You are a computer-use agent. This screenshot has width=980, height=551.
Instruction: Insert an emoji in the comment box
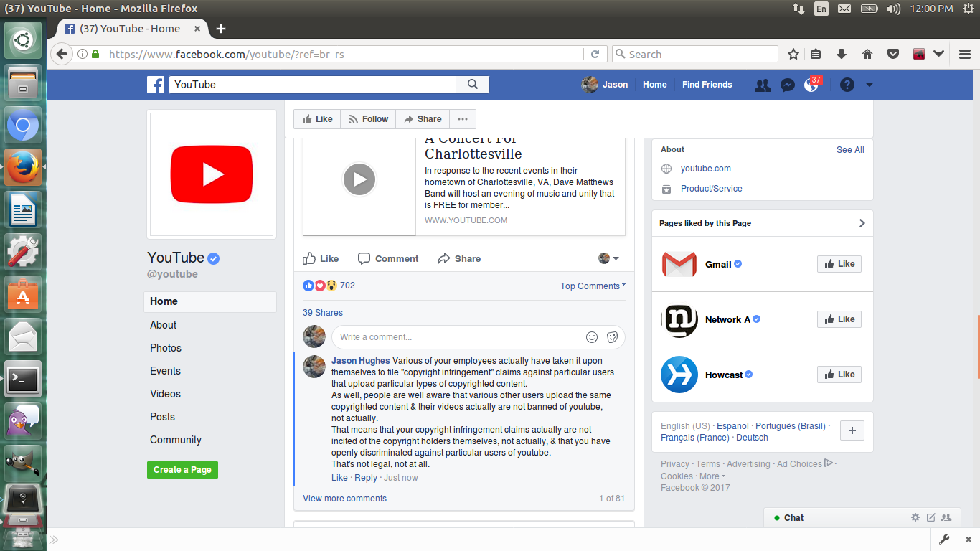pyautogui.click(x=592, y=337)
